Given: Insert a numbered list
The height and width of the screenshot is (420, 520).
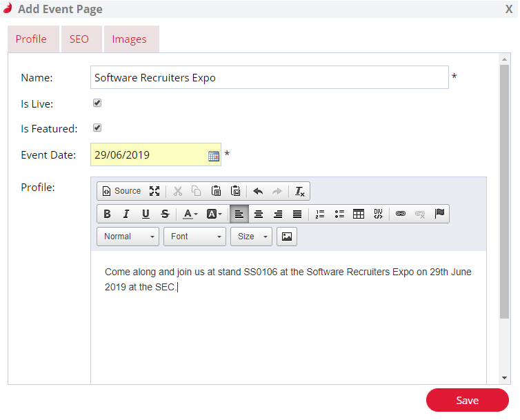Looking at the screenshot, I should coord(320,214).
